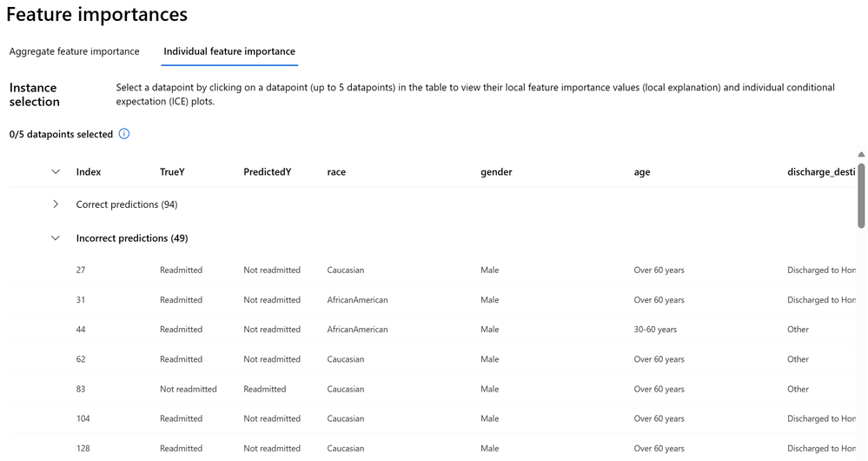Select datapoint row with index 44
Viewport: 868px width, 461px height.
[x=432, y=330]
